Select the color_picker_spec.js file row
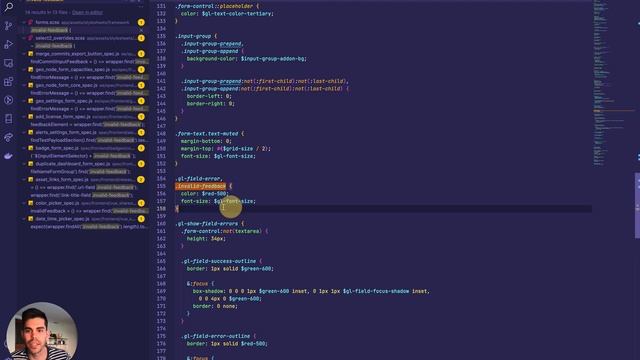This screenshot has width=640, height=360. [x=84, y=203]
